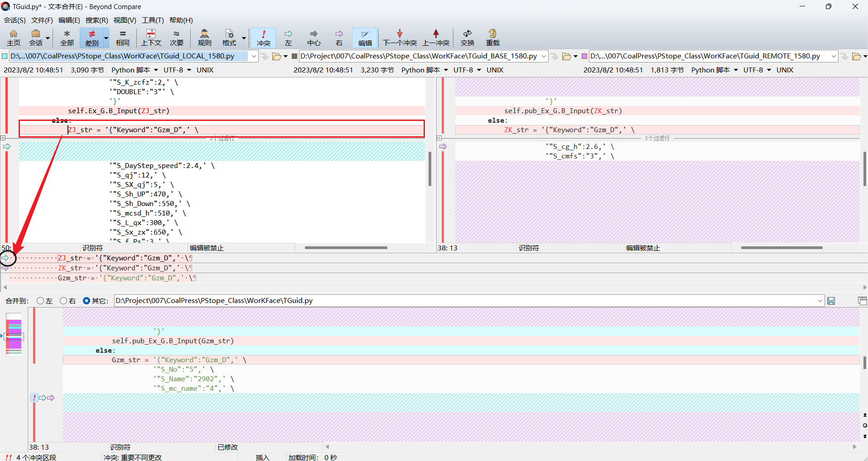Open 格式 file format icon
The image size is (868, 461).
229,38
